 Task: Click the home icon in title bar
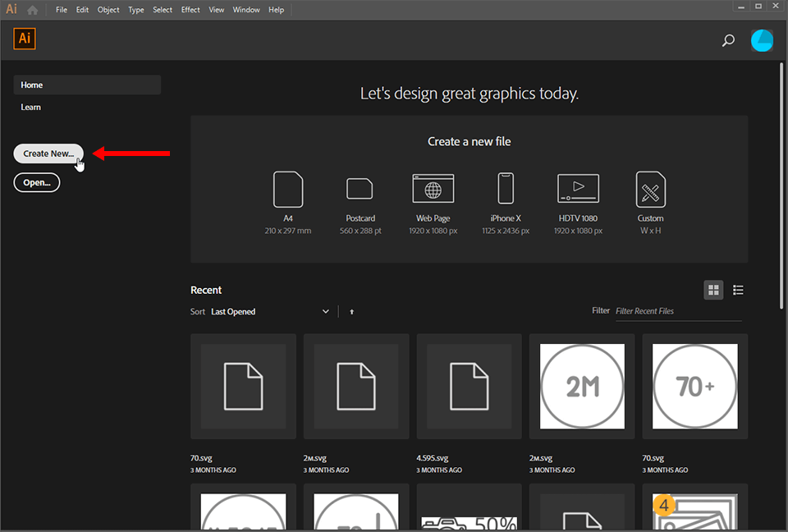click(33, 10)
